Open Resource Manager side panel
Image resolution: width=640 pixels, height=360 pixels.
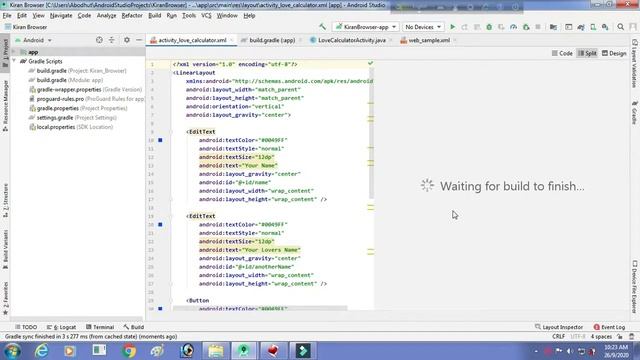[5, 105]
